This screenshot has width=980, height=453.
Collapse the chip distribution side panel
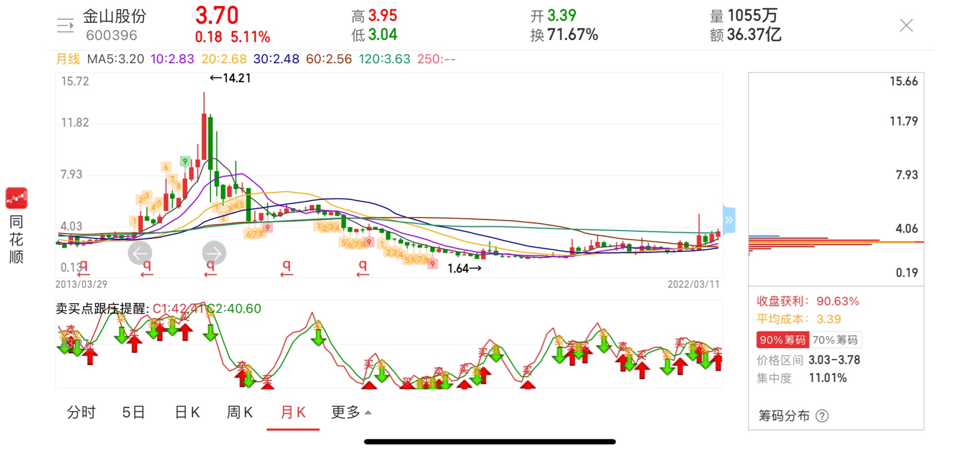tap(729, 220)
